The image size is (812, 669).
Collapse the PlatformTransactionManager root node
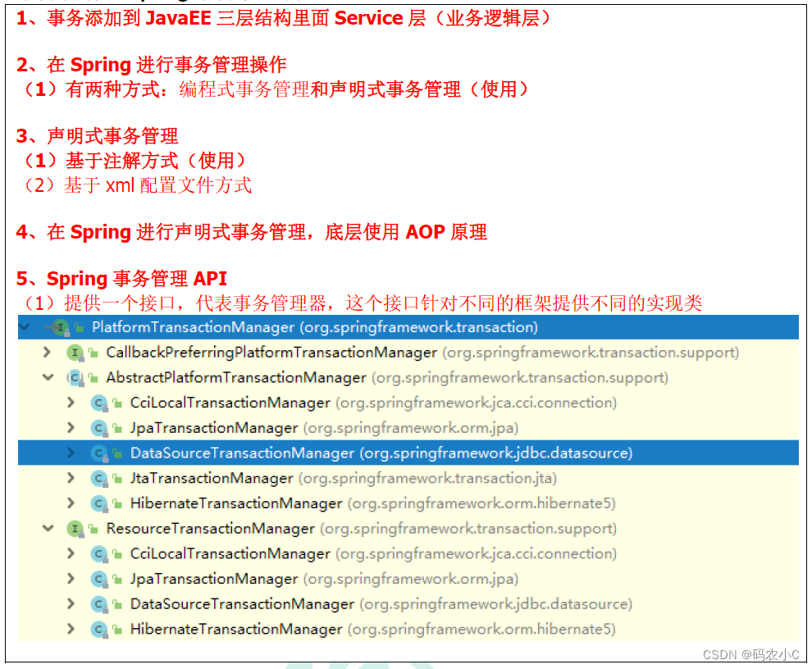click(x=24, y=327)
